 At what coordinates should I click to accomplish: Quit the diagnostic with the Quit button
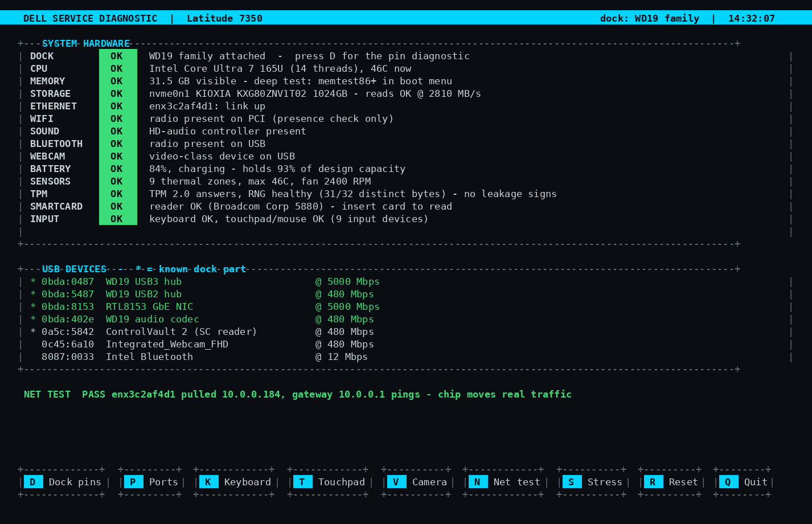(x=744, y=482)
